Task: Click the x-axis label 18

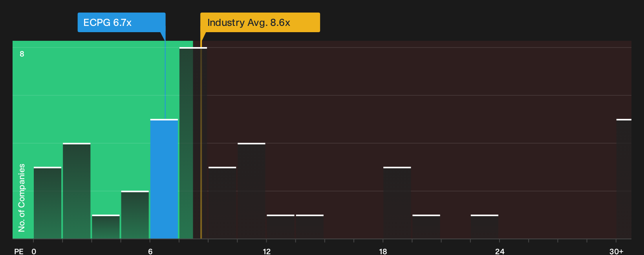Action: pyautogui.click(x=383, y=251)
